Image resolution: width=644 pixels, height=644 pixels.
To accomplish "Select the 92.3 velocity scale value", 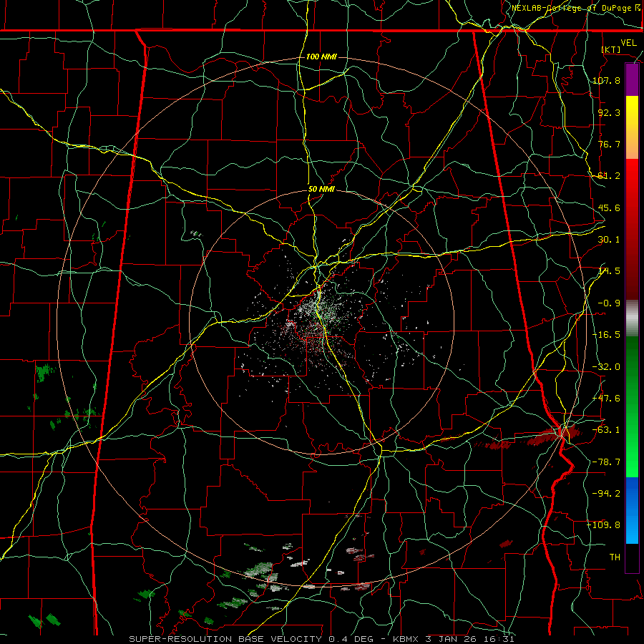I will click(609, 112).
